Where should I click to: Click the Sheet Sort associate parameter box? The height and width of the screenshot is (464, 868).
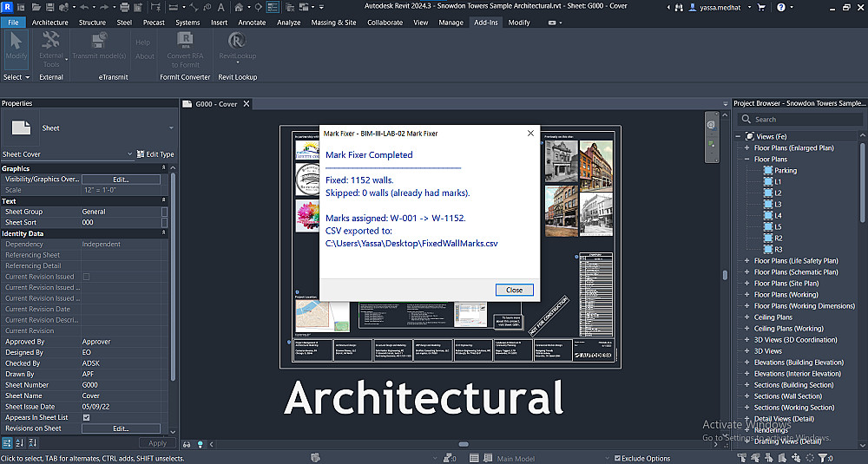164,222
